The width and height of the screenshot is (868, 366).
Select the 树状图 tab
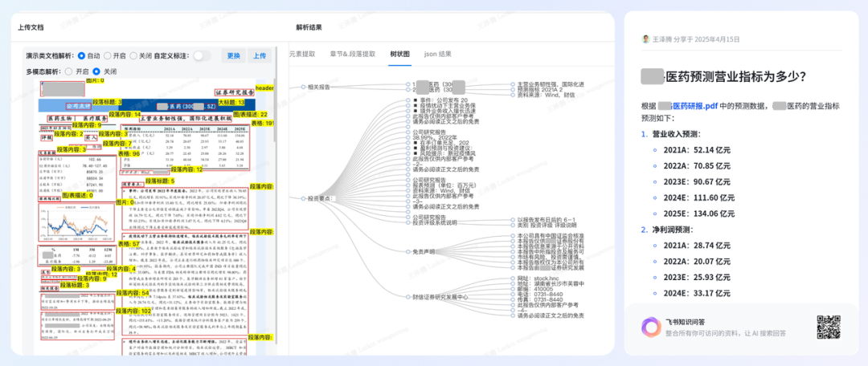[x=399, y=55]
